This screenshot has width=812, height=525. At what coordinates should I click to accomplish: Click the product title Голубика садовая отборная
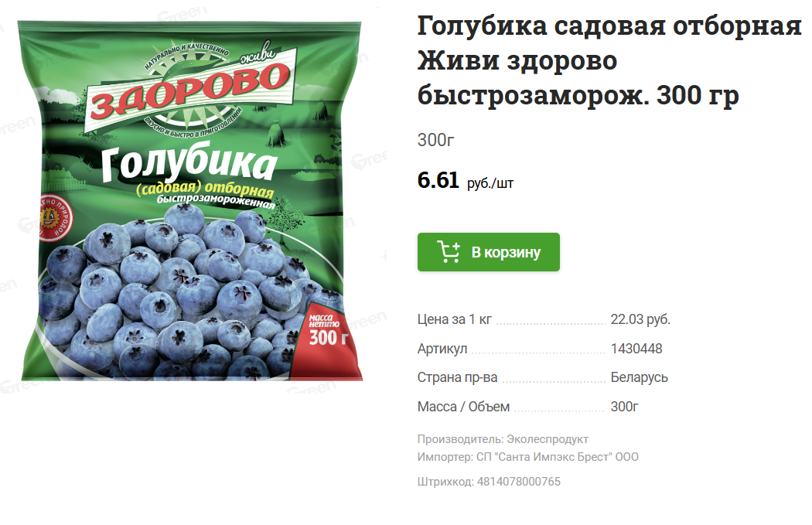pos(609,26)
